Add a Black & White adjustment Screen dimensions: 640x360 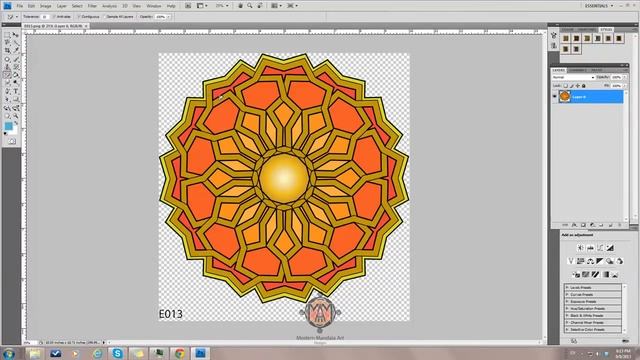tap(600, 261)
